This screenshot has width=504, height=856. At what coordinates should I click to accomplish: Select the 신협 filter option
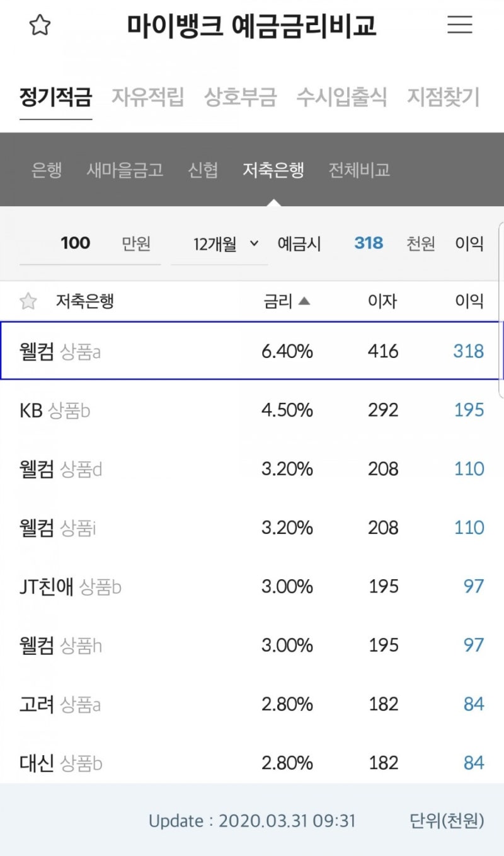tap(203, 170)
